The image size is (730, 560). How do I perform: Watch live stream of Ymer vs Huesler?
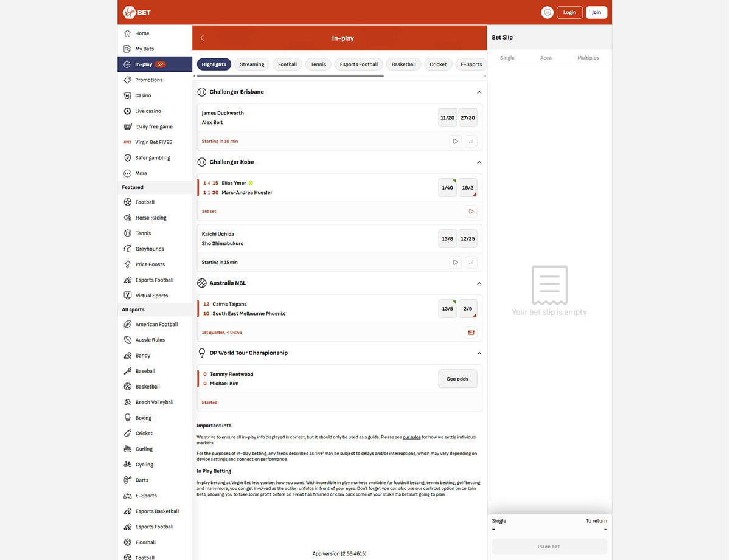(470, 212)
